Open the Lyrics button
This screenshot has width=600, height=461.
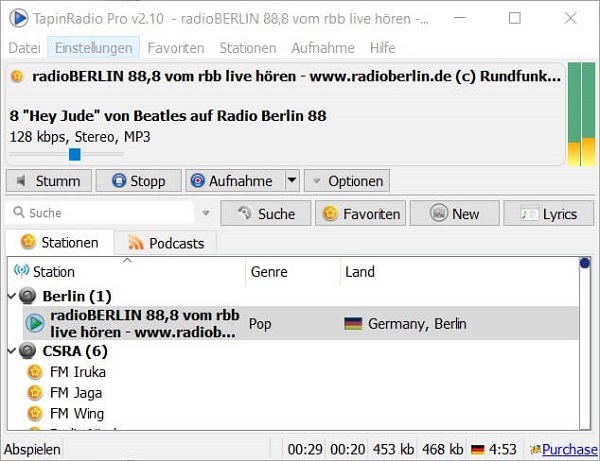coord(549,213)
